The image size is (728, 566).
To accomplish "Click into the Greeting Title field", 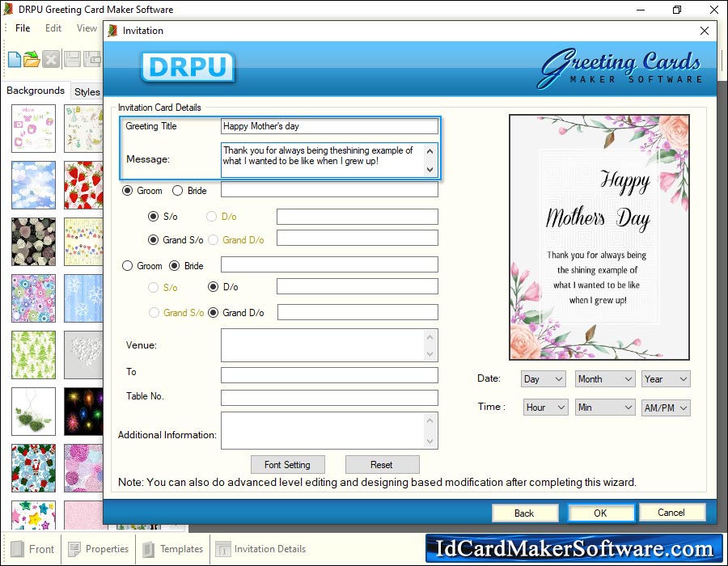I will point(330,126).
